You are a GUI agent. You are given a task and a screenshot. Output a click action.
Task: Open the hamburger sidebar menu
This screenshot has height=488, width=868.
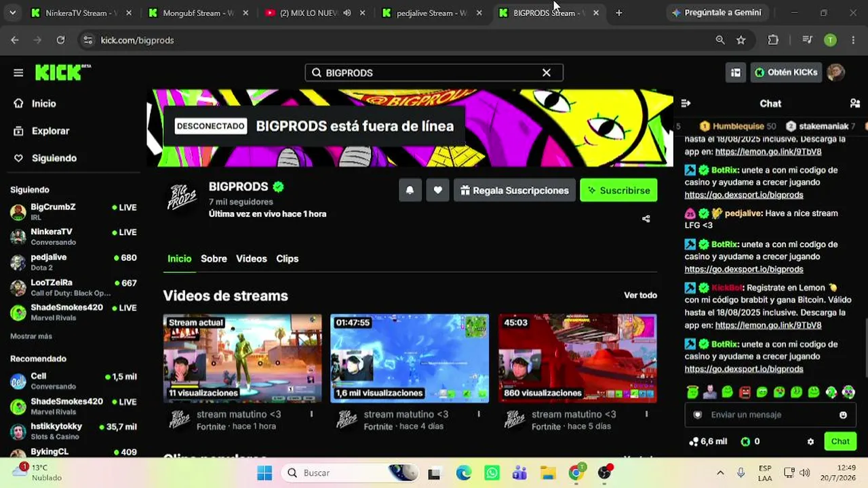point(18,73)
